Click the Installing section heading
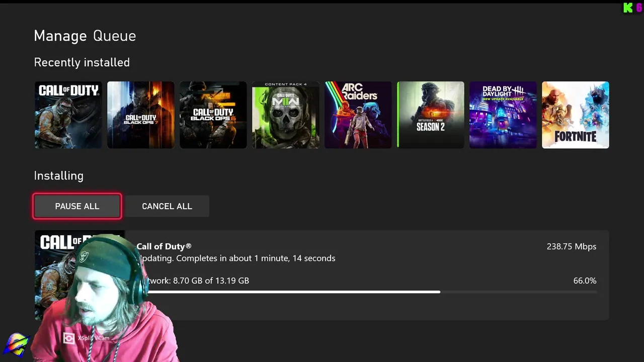Screen dimensions: 644x362 coord(59,175)
